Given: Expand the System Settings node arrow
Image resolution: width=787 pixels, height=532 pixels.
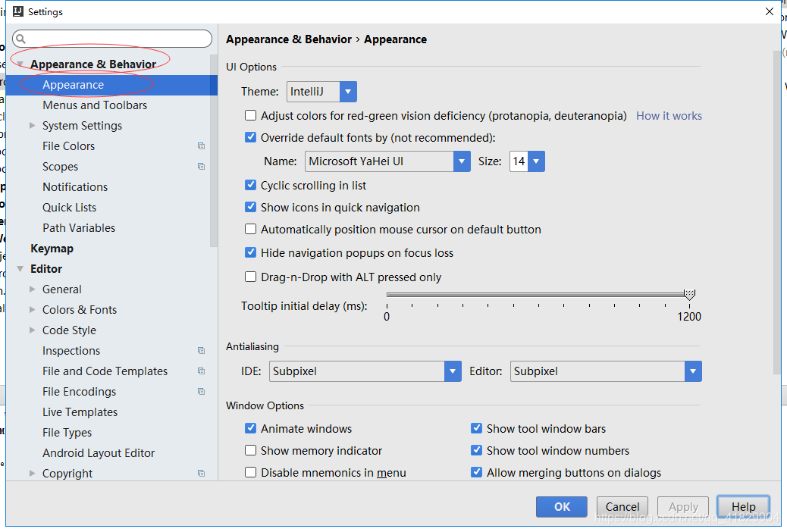Looking at the screenshot, I should pos(32,126).
